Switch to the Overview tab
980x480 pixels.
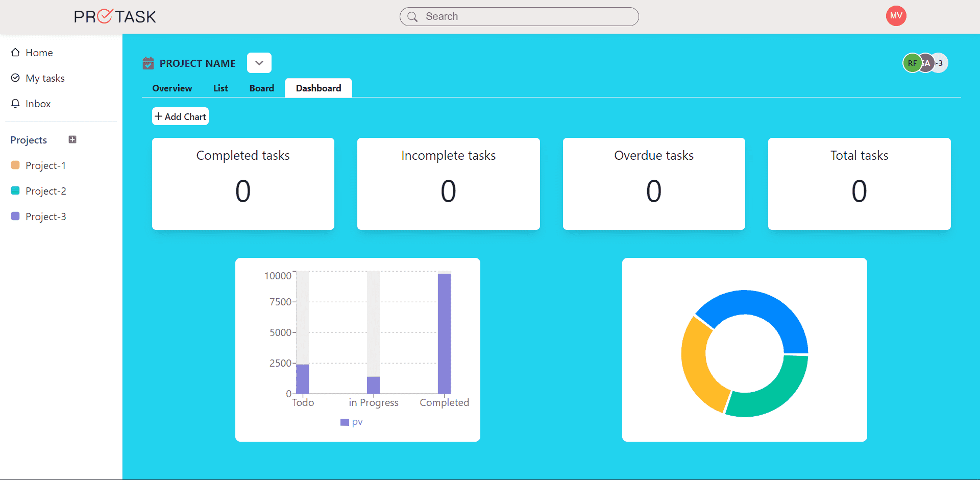pos(172,88)
